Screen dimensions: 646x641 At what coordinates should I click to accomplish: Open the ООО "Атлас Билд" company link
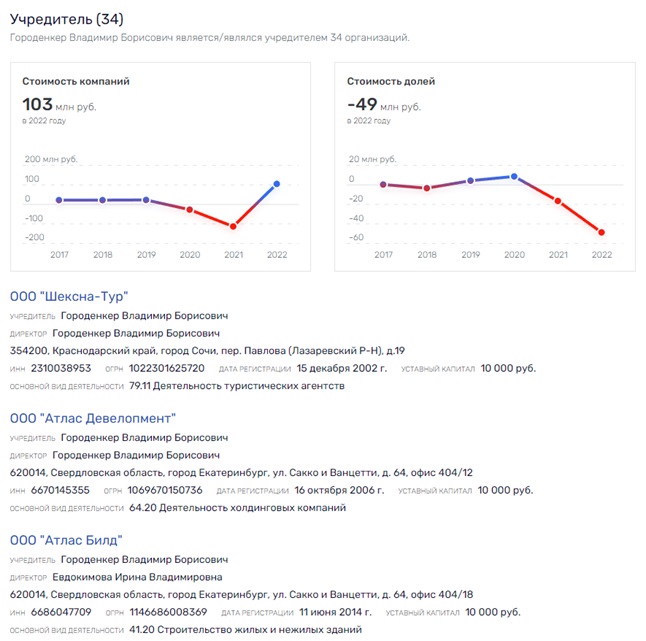[66, 540]
